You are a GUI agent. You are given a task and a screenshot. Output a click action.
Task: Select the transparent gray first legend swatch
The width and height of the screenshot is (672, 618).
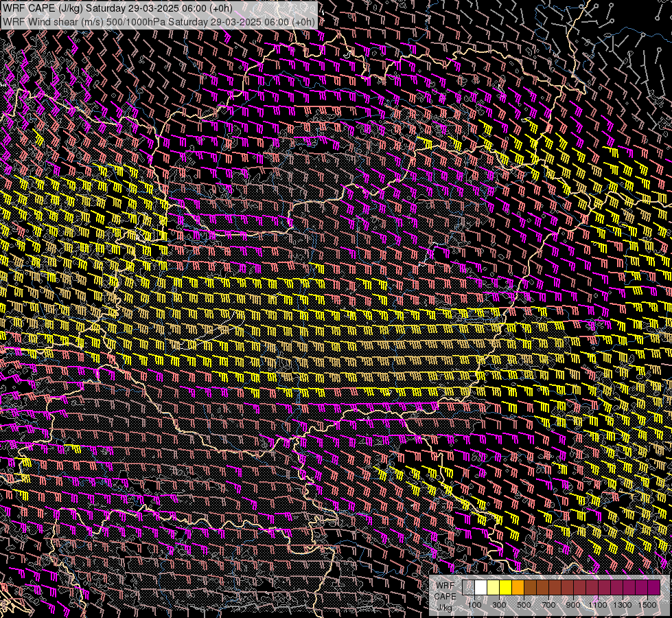[468, 587]
